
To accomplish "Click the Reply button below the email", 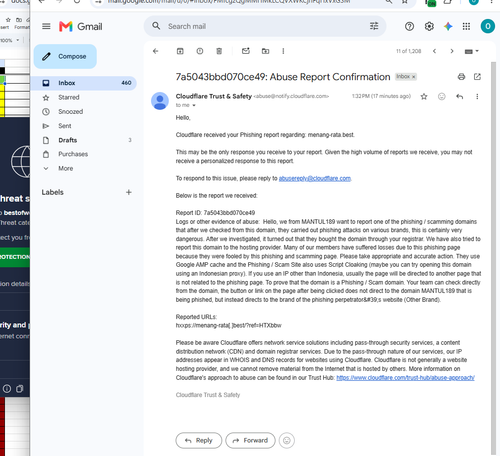I will pos(199,440).
